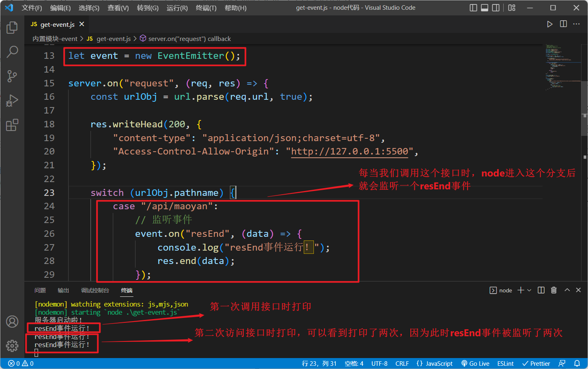588x369 pixels.
Task: Open the Accounts menu icon
Action: point(12,322)
